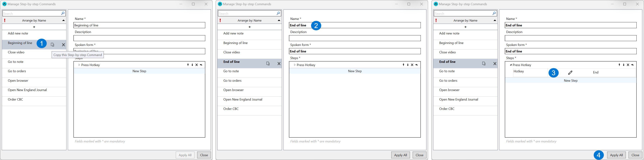This screenshot has width=644, height=160.
Task: Expand Press Hotkey step in the left window
Action: (79, 65)
